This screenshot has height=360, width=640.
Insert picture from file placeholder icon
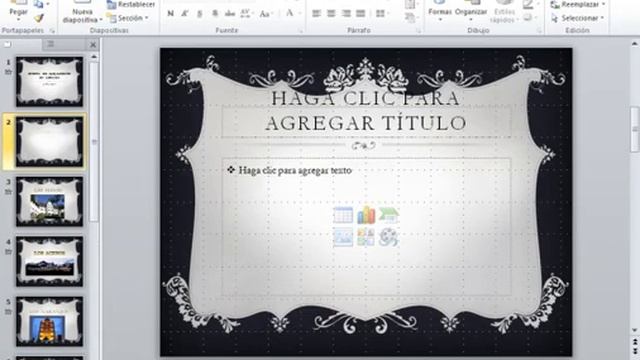(x=343, y=237)
